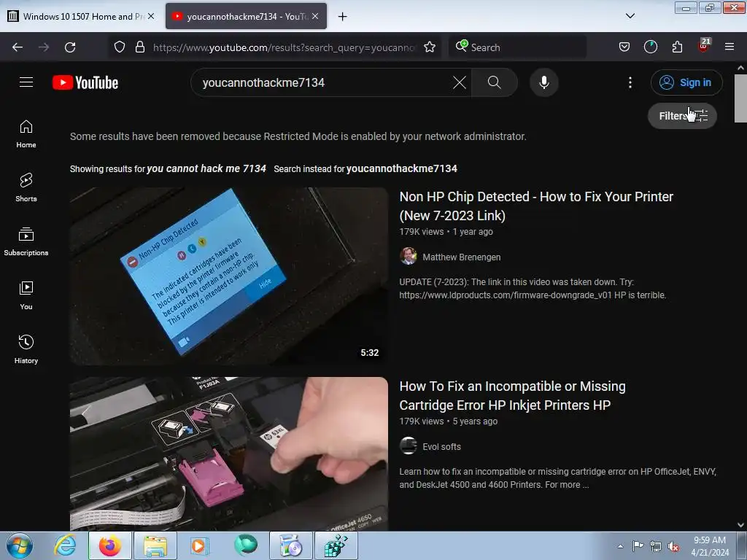Click the muted volume tray icon
Viewport: 747px width, 560px height.
click(673, 546)
